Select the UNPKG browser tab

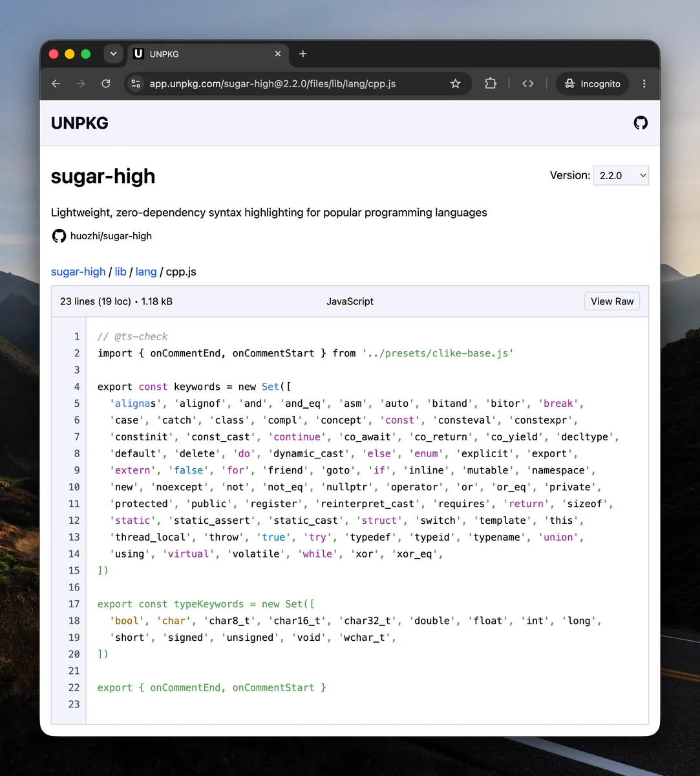(208, 54)
